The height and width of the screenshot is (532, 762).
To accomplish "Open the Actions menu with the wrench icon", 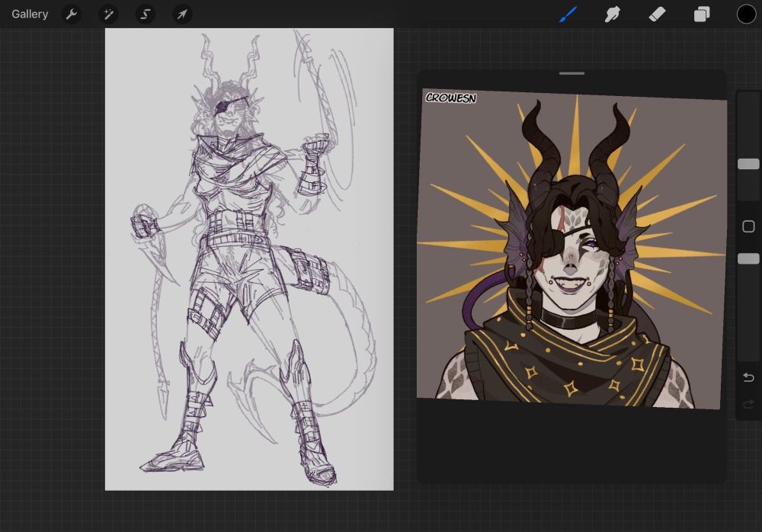I will [x=71, y=14].
